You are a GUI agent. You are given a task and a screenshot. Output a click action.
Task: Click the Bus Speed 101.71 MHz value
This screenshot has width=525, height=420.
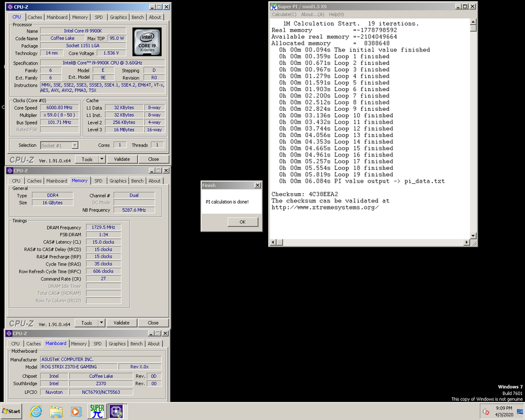point(60,123)
